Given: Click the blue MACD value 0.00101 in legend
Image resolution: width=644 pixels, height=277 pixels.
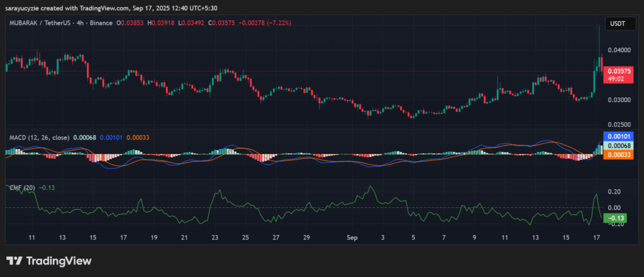Looking at the screenshot, I should (x=111, y=138).
